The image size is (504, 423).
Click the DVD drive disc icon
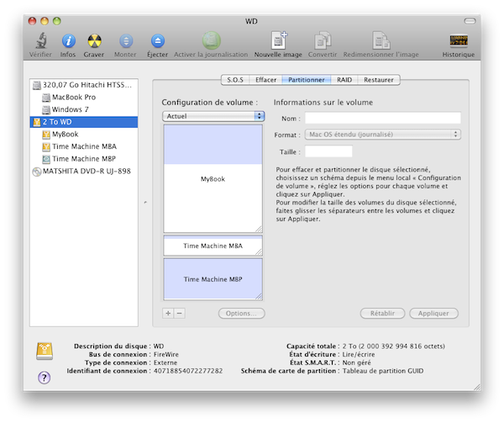tap(37, 172)
